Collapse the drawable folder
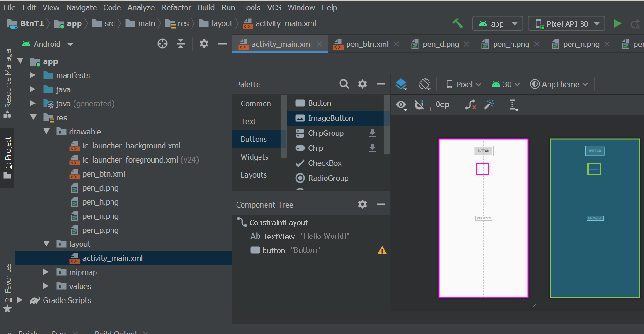 coord(45,132)
